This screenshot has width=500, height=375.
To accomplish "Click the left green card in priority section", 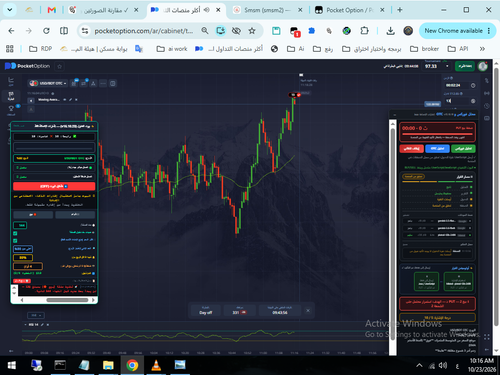I will pos(427,282).
